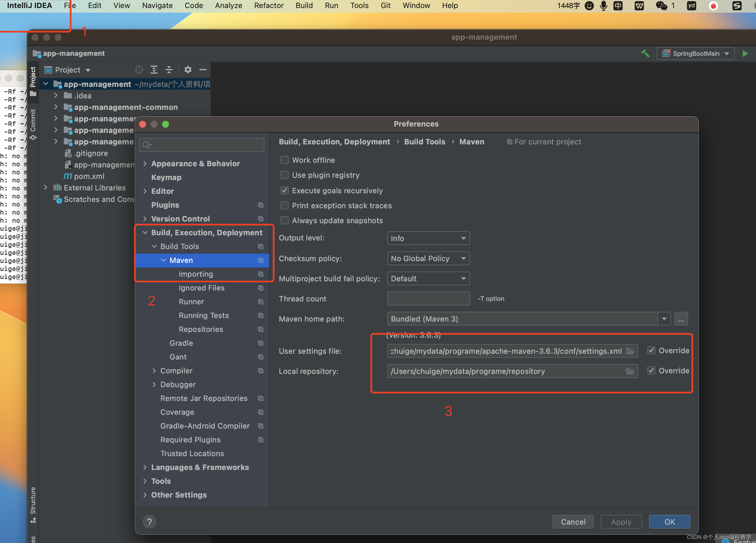The height and width of the screenshot is (543, 756).
Task: Open the Output level dropdown menu
Action: click(x=429, y=238)
